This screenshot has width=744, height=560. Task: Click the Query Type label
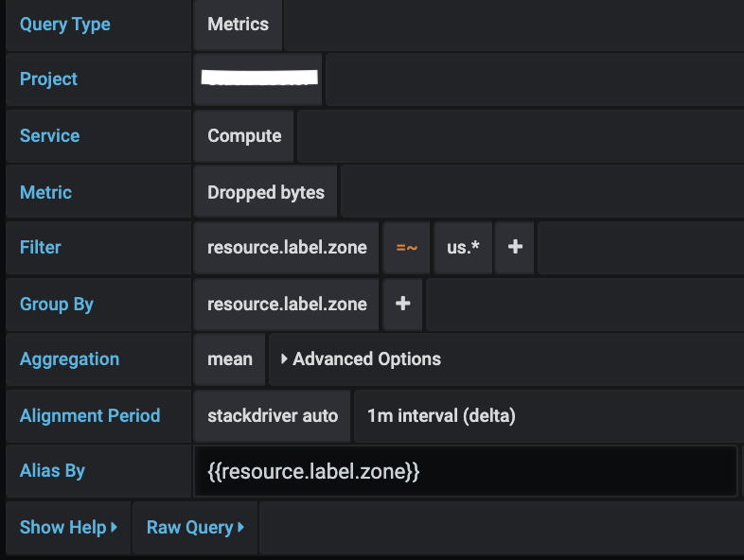[65, 25]
